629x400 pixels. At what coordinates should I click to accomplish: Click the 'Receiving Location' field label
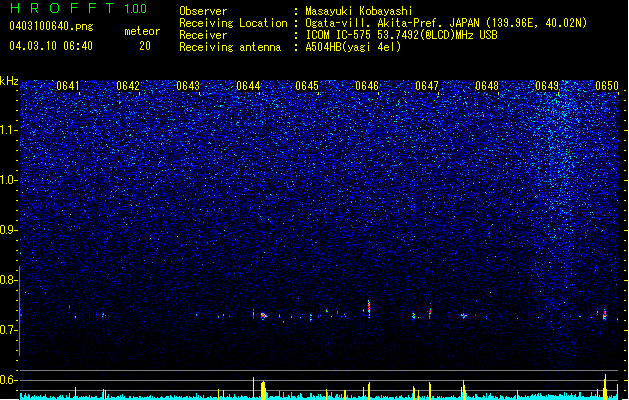pyautogui.click(x=233, y=23)
